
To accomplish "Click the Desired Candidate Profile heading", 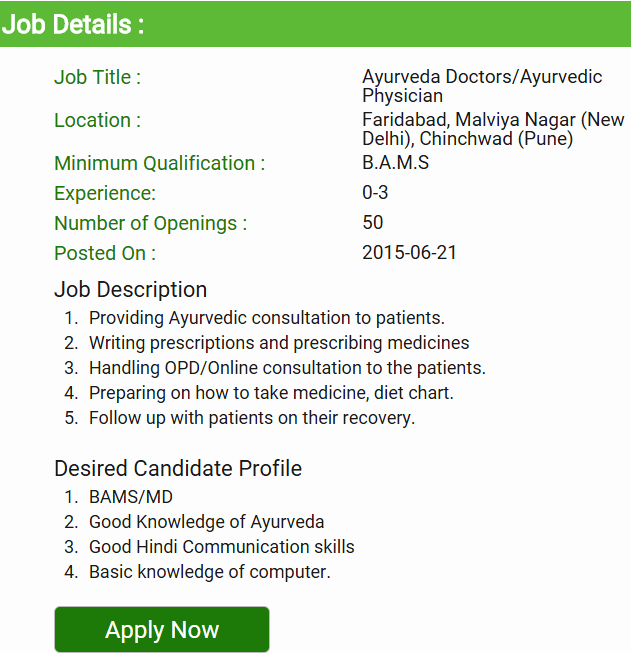I will pyautogui.click(x=178, y=468).
